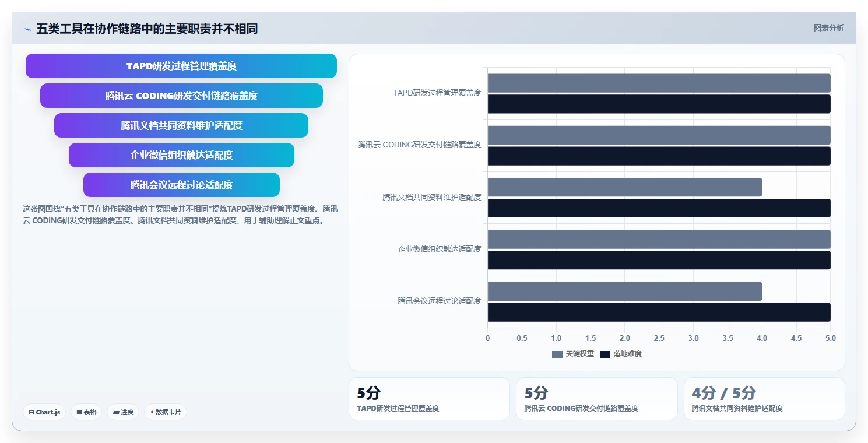
Task: Click the chart axis label 腾讯会议远程讨论适配度
Action: coord(440,301)
